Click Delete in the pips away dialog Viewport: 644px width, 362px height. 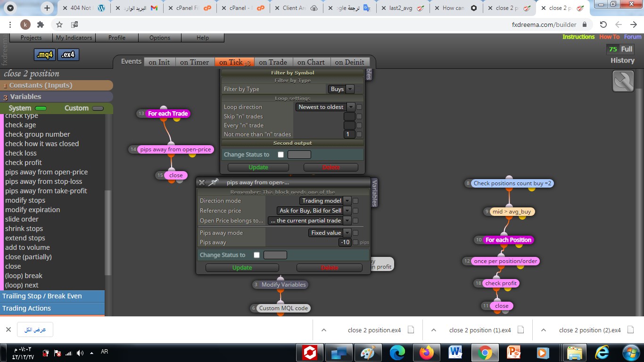pyautogui.click(x=330, y=268)
